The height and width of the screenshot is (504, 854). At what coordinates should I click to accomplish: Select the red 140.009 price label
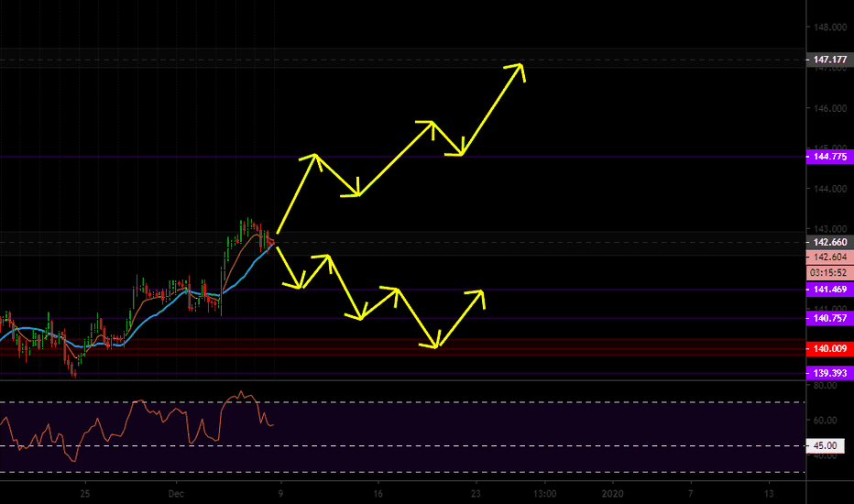point(828,349)
